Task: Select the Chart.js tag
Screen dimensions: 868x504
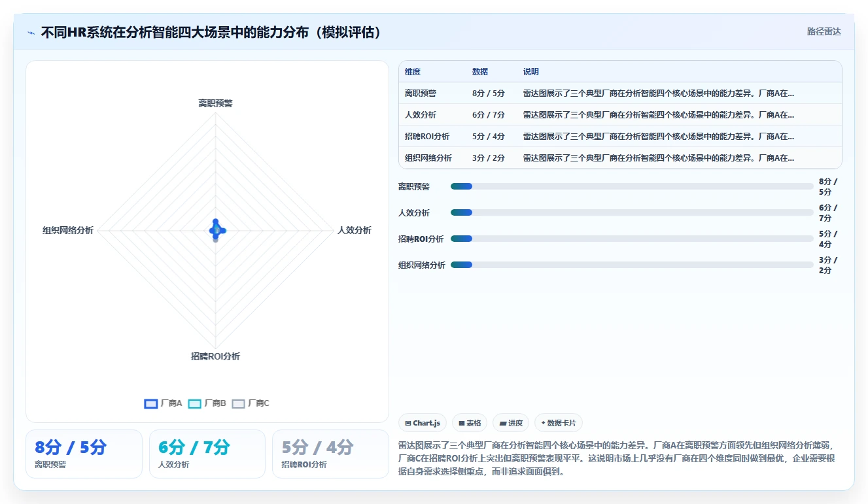Action: 423,423
